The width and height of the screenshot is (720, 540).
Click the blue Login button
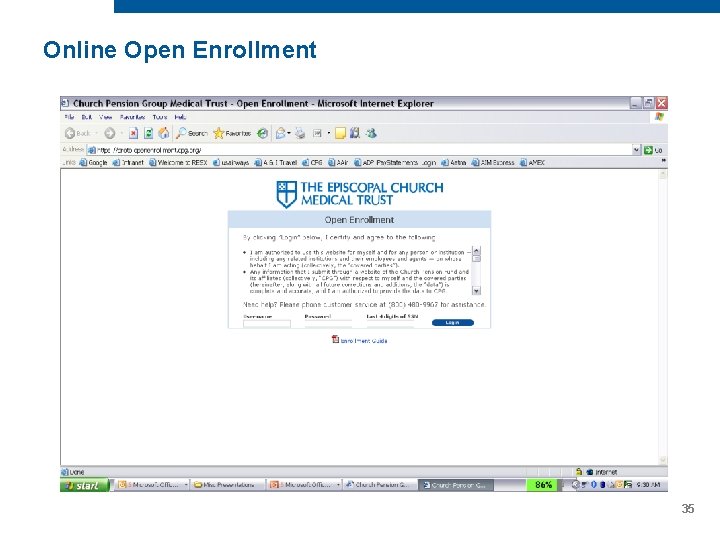tap(453, 323)
